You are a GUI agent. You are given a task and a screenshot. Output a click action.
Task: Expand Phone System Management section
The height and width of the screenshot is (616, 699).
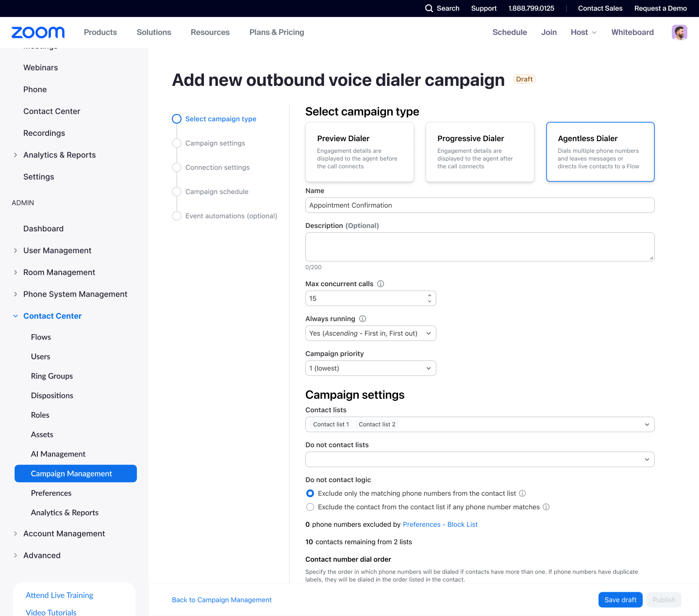click(x=16, y=294)
